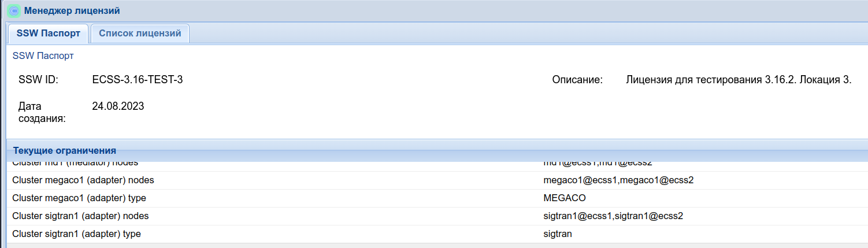Click the License Manager window icon

tap(14, 10)
